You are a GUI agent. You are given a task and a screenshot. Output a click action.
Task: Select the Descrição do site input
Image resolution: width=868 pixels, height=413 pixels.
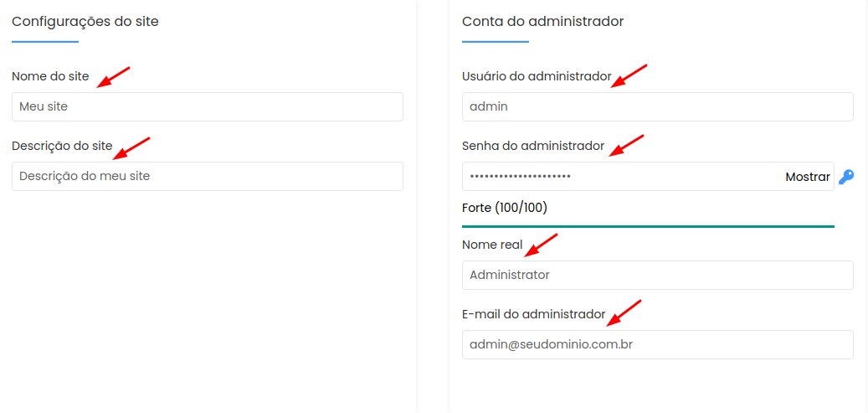(208, 176)
